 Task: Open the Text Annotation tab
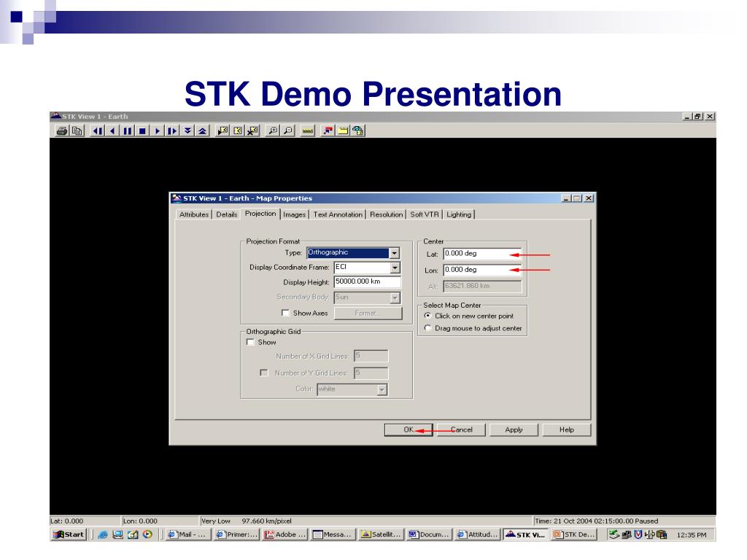[x=338, y=214]
